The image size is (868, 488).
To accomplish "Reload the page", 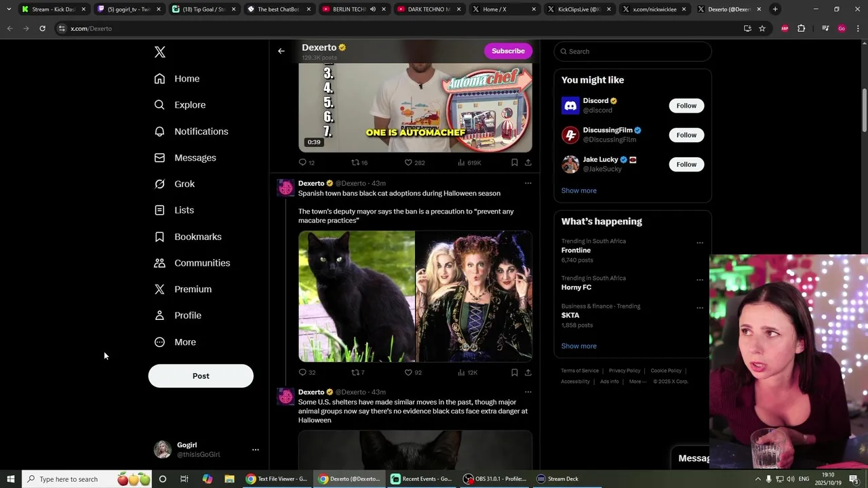I will coord(42,28).
